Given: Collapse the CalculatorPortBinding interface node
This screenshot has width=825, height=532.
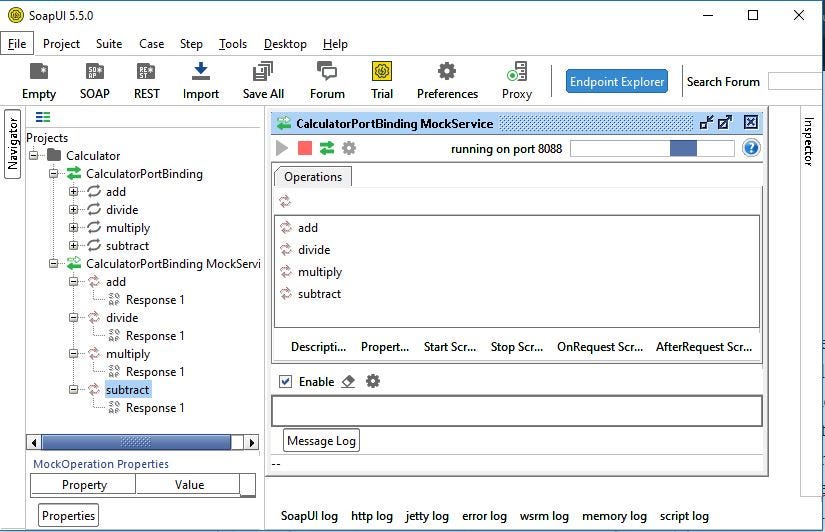Looking at the screenshot, I should pos(54,173).
